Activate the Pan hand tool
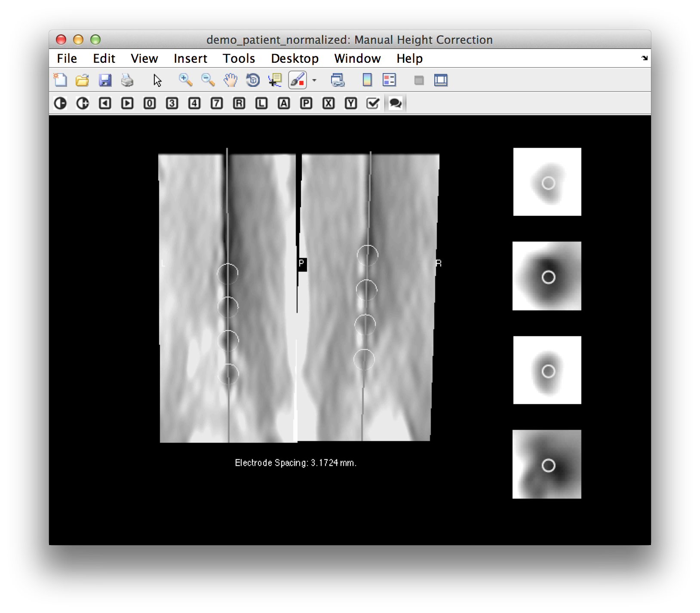 [231, 80]
